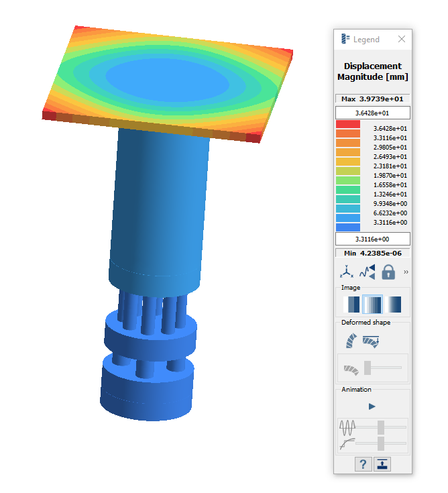Viewport: 448px width, 493px height.
Task: Click the coordinate system axes icon
Action: pos(347,272)
